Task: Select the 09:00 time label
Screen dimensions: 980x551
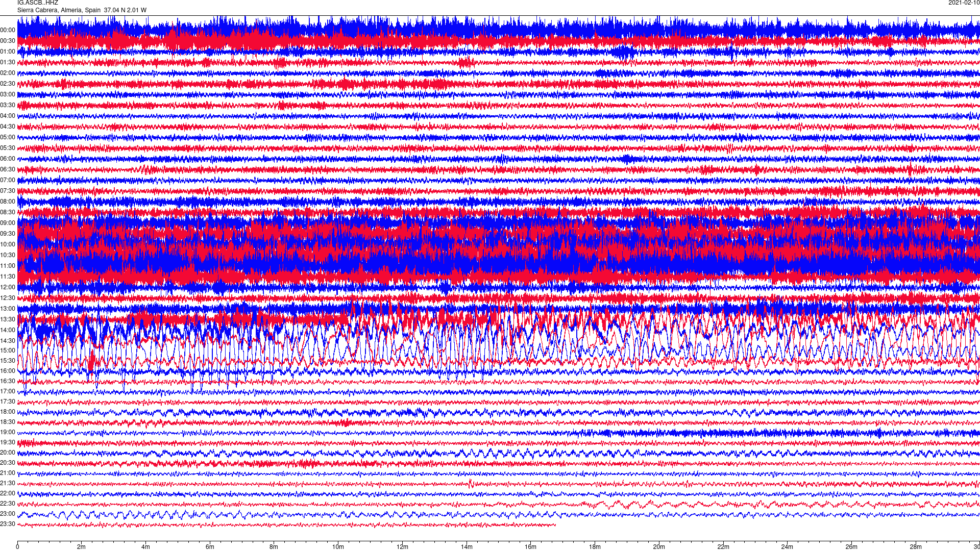Action: point(8,223)
